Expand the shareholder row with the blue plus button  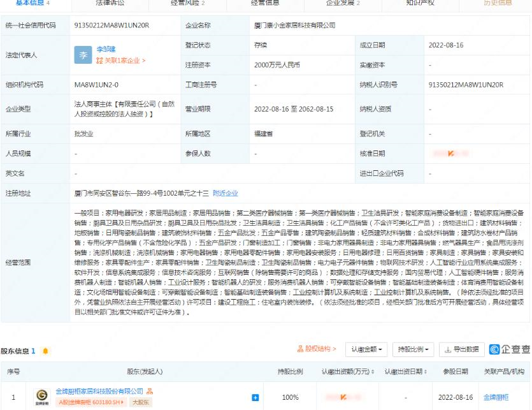tap(256, 399)
